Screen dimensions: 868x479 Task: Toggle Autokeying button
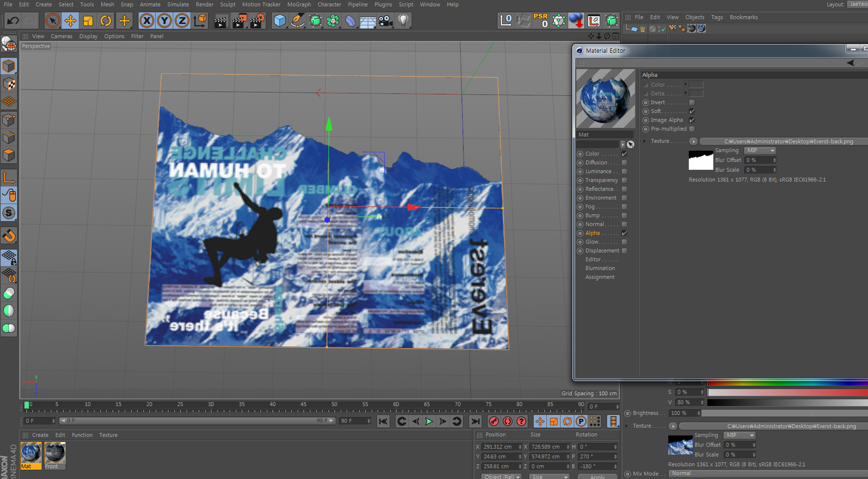[x=508, y=421]
